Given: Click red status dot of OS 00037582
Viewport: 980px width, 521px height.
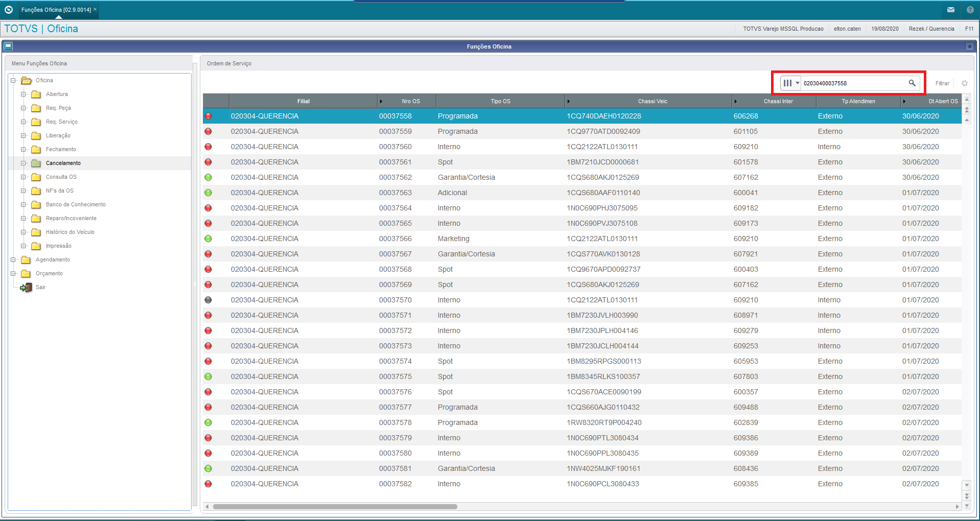Looking at the screenshot, I should point(208,484).
